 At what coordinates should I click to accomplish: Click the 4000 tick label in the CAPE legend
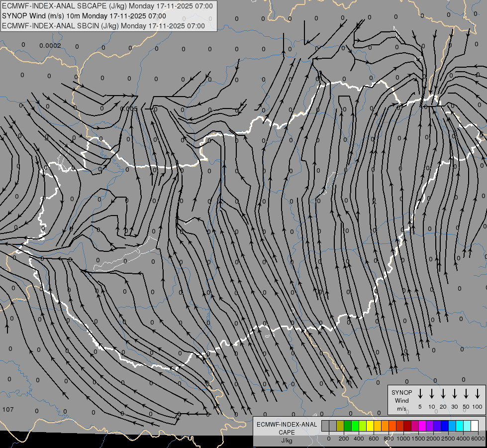click(463, 439)
